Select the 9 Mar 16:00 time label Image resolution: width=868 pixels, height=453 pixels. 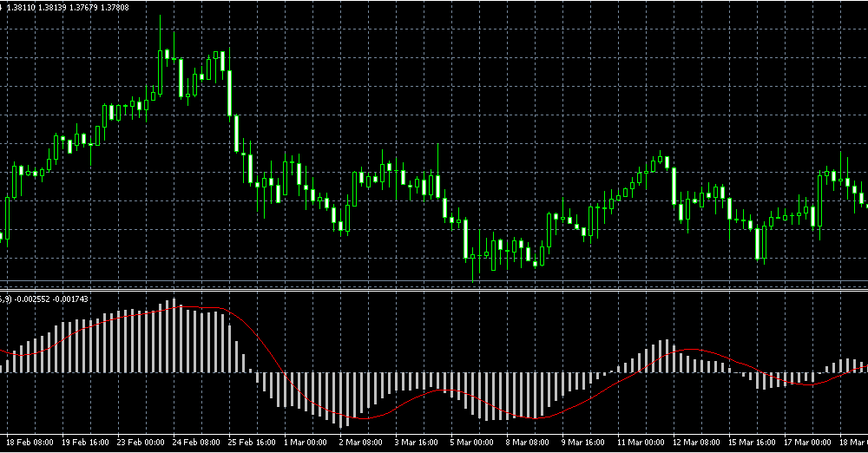pyautogui.click(x=582, y=443)
